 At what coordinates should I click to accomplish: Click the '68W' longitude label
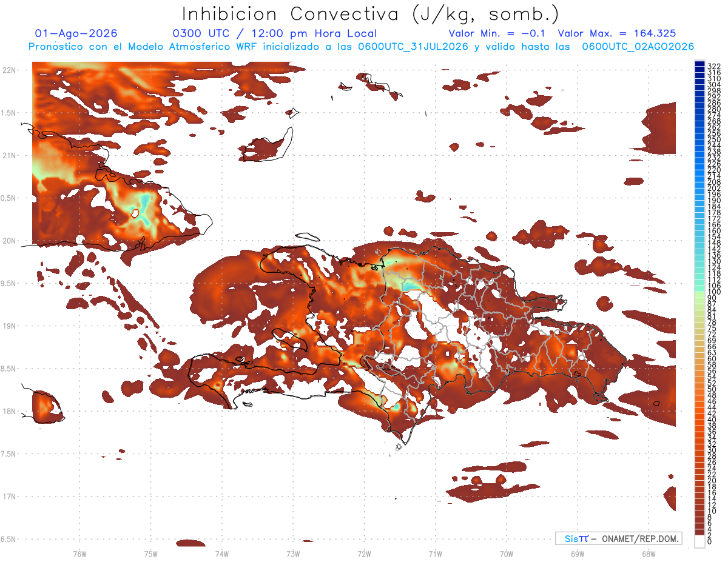tap(649, 554)
